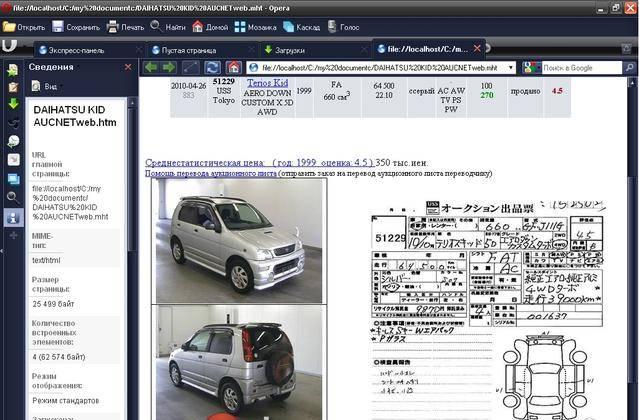
Task: Click the search magnifier button
Action: 630,68
